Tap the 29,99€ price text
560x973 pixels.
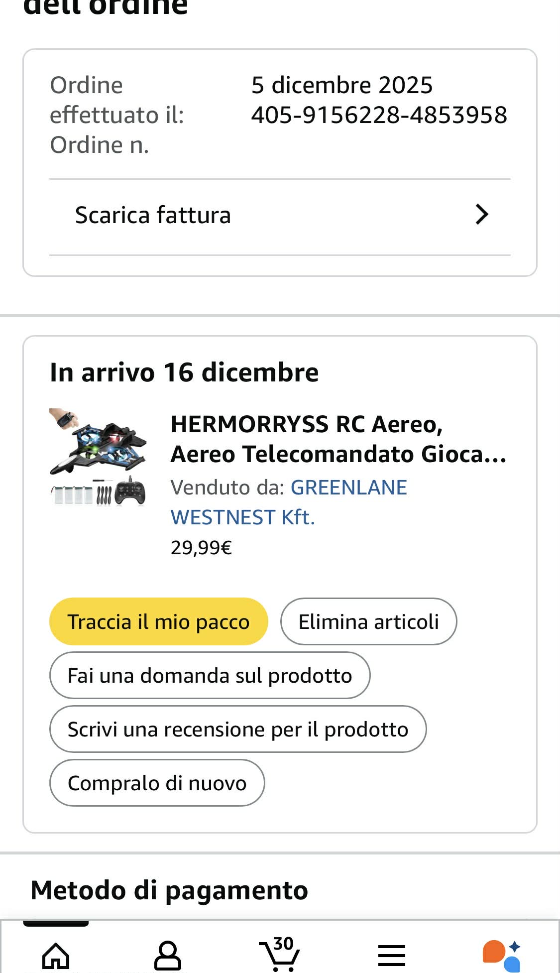click(x=201, y=548)
